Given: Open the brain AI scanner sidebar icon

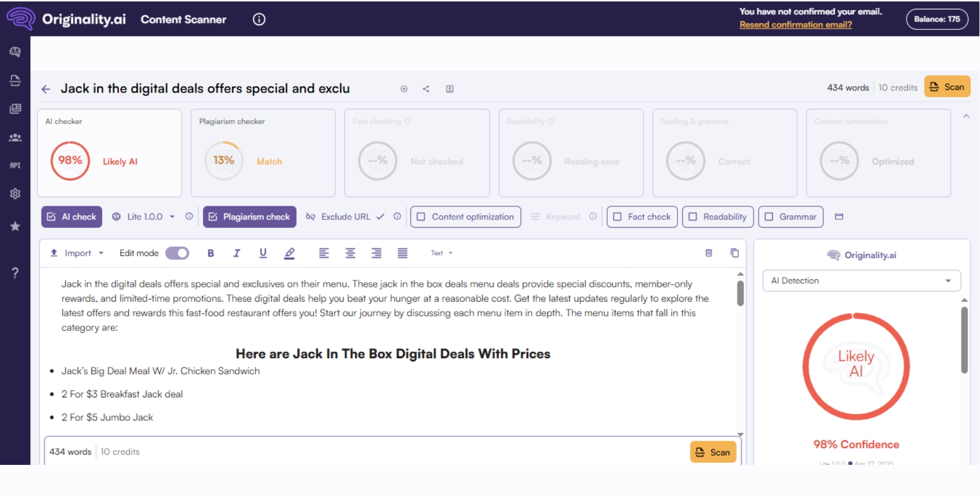Looking at the screenshot, I should (15, 52).
